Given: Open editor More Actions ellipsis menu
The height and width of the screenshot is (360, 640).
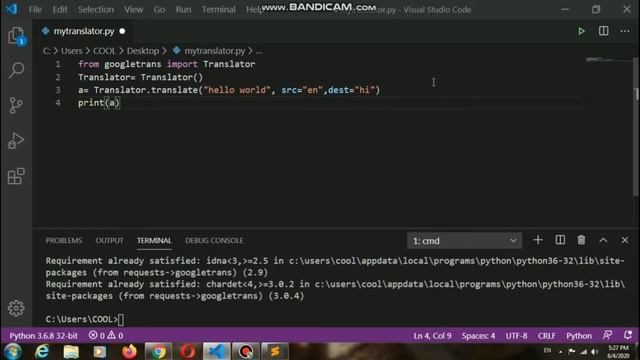Looking at the screenshot, I should coord(625,31).
